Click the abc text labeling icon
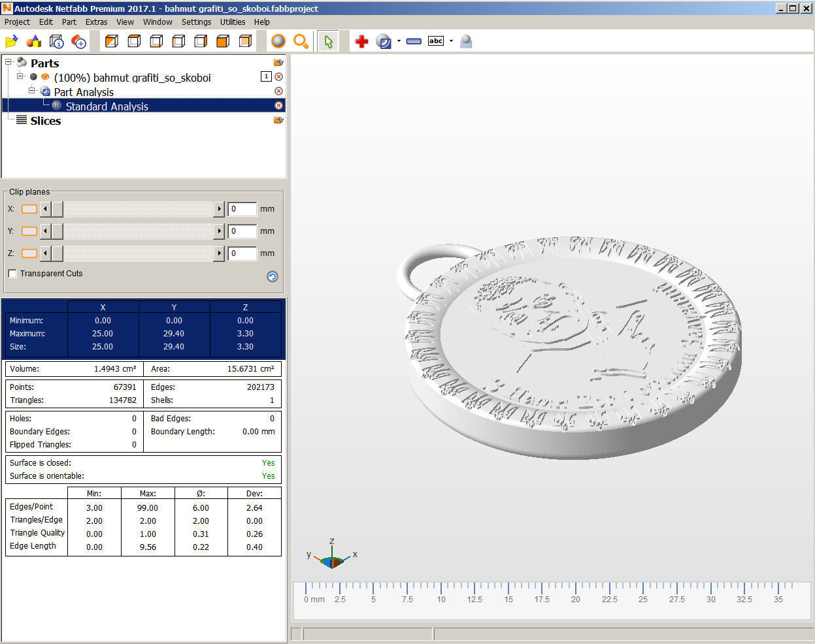The height and width of the screenshot is (644, 815). point(436,41)
